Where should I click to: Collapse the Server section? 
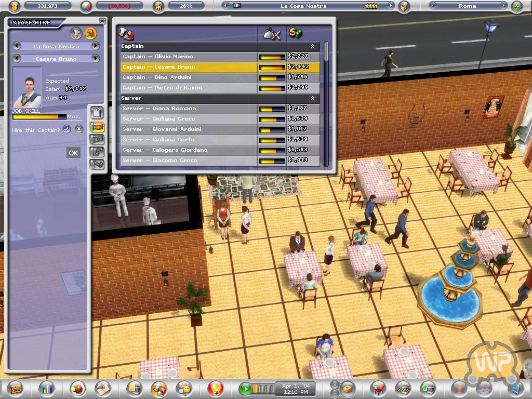313,98
